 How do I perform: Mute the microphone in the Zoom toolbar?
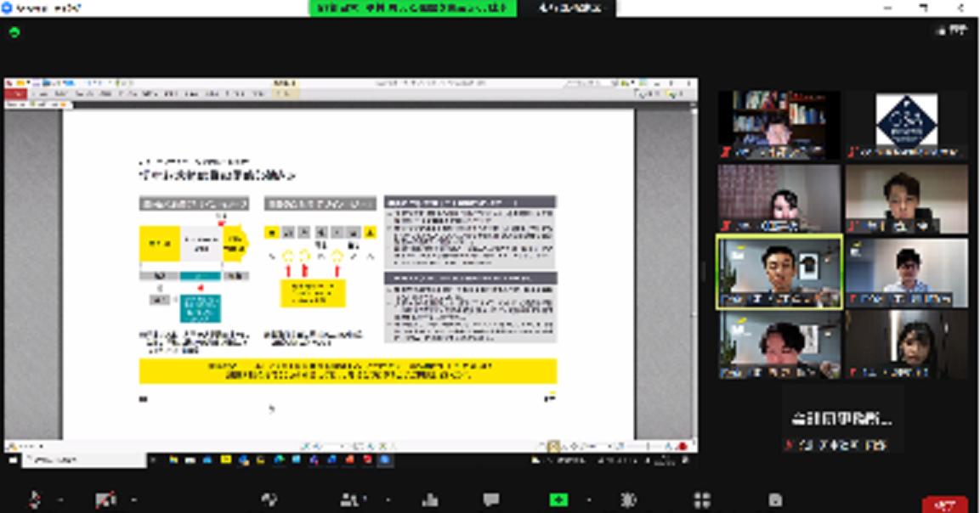pos(34,499)
